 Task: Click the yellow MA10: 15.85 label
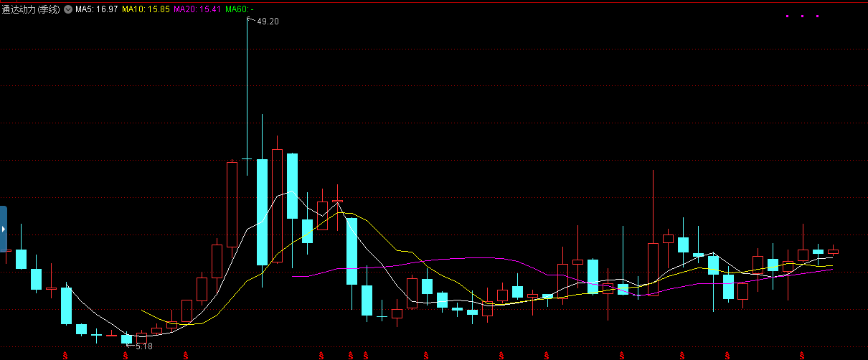pyautogui.click(x=146, y=10)
